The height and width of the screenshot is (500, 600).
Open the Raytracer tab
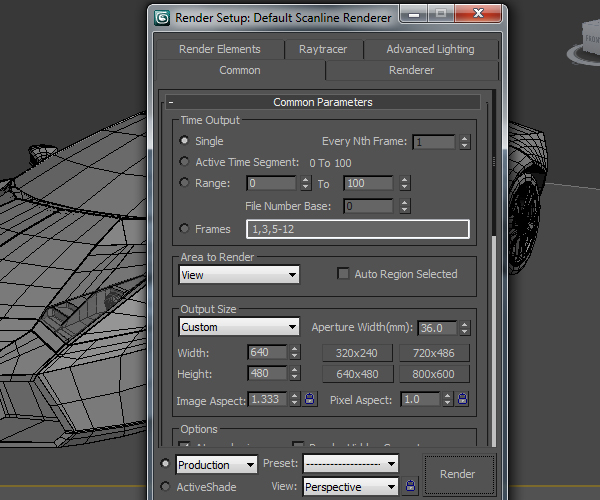323,49
